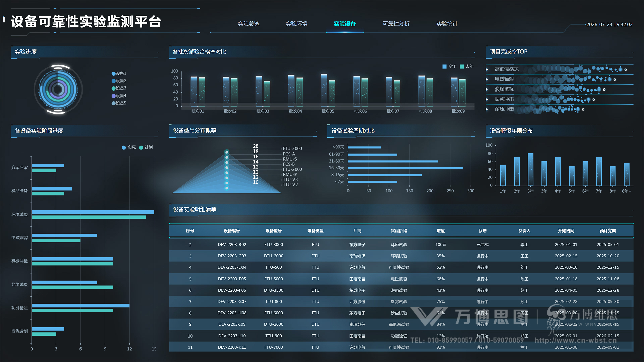Sort by the 进度 column header

441,231
